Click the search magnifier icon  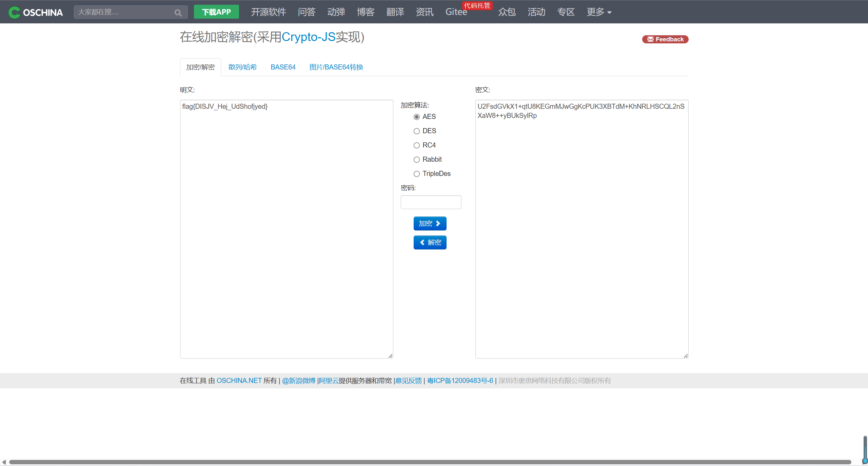coord(178,13)
